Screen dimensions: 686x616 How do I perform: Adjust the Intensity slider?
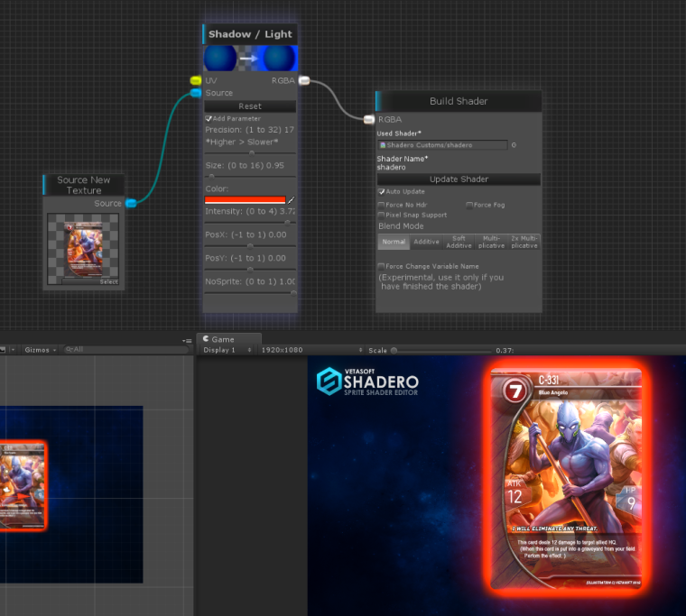click(250, 223)
